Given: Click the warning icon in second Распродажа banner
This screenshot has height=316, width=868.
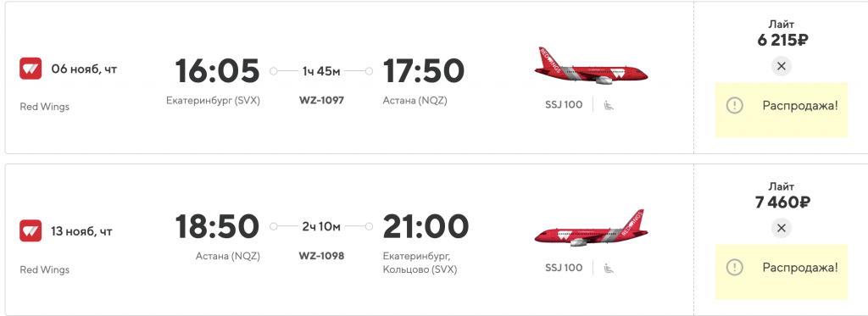Looking at the screenshot, I should (734, 268).
